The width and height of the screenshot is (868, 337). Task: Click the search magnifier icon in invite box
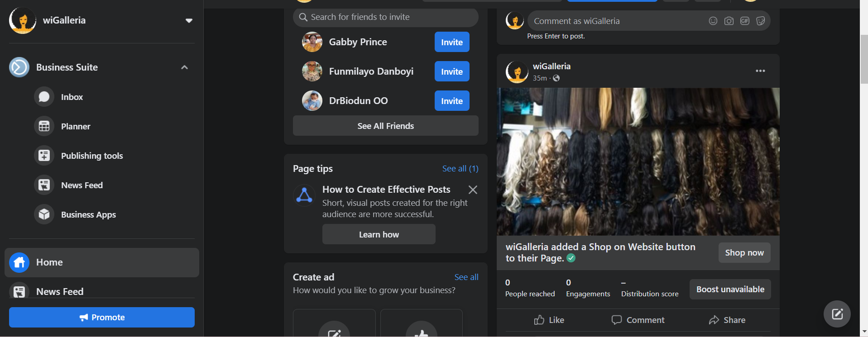[303, 17]
